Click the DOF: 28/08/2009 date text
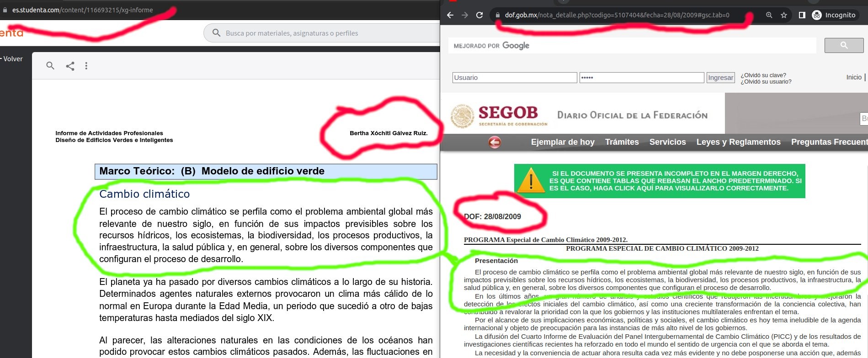The image size is (868, 358). [x=492, y=216]
